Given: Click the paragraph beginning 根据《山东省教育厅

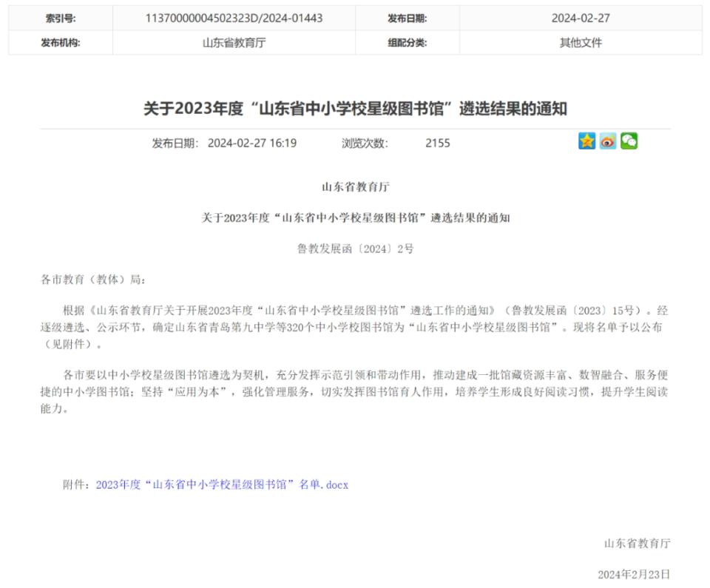Looking at the screenshot, I should (x=354, y=327).
